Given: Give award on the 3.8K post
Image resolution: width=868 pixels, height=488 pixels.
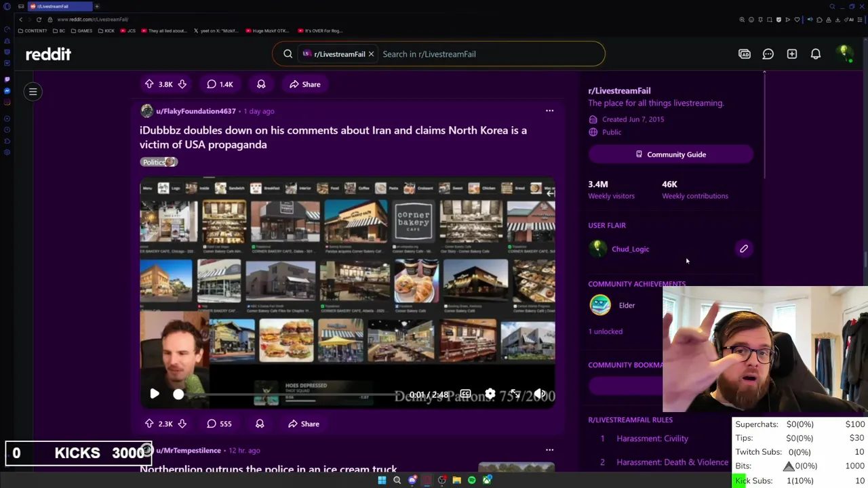Looking at the screenshot, I should coord(261,84).
